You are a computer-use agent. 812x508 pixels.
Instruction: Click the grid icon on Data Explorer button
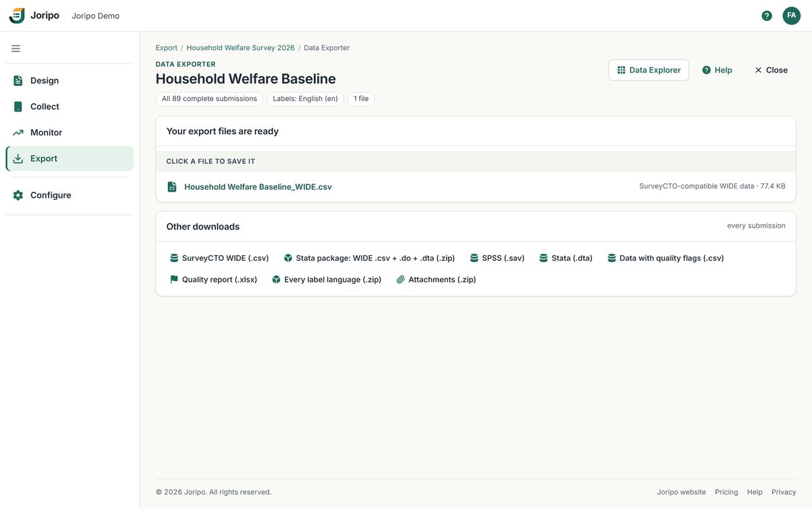click(621, 70)
